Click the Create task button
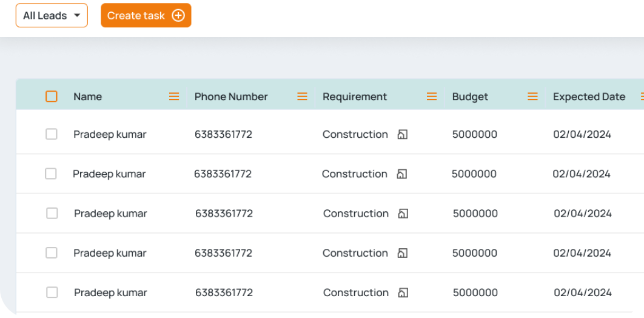The image size is (644, 318). (x=146, y=16)
